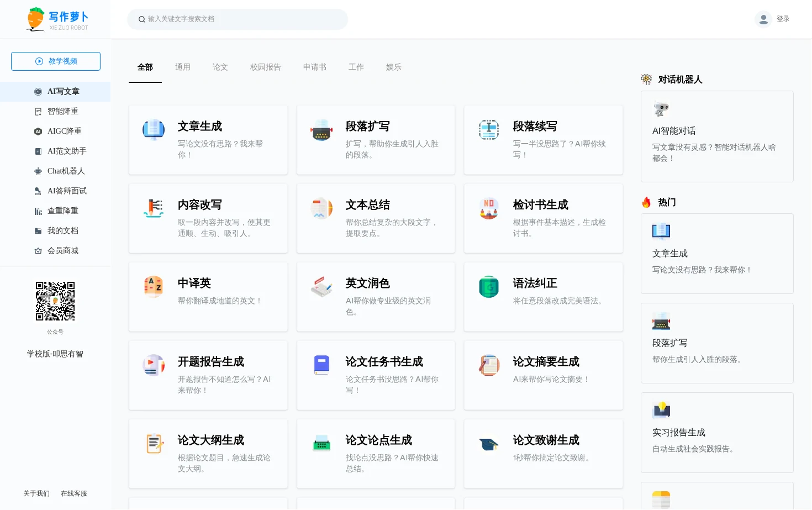Screen dimensions: 812x510
Task: Click the 写作萝卜 carrot logo
Action: pos(57,19)
